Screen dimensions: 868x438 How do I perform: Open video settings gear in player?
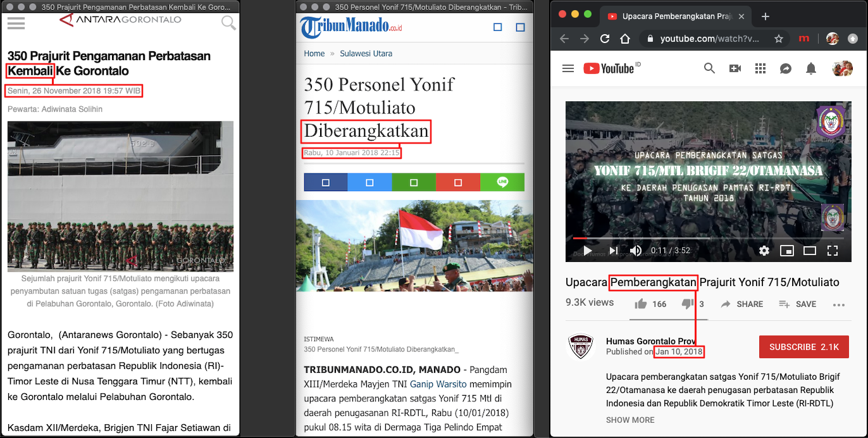(x=764, y=251)
